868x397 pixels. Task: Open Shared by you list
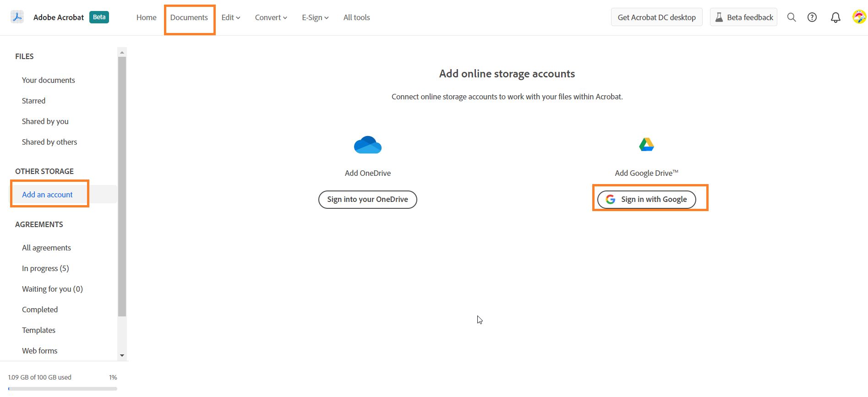coord(45,121)
